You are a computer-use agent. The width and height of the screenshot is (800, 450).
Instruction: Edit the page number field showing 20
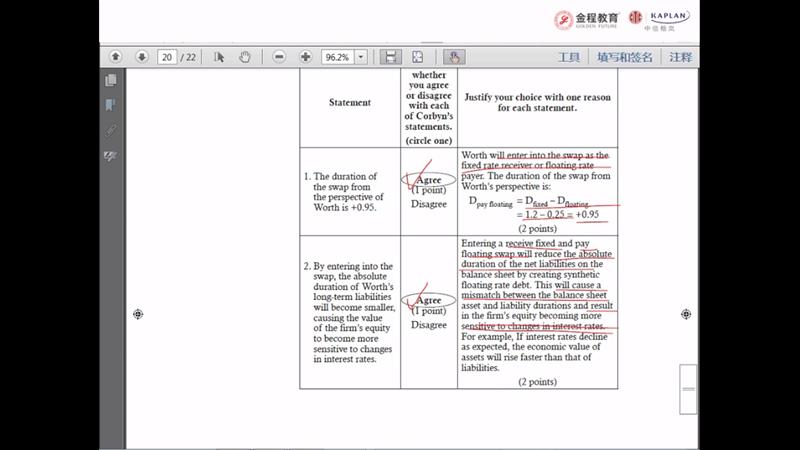167,57
